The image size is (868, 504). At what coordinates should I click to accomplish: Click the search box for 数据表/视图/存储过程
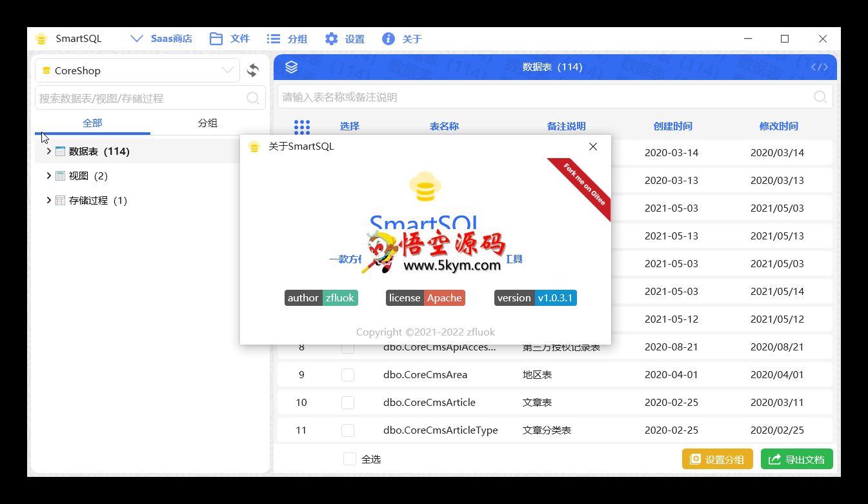[x=150, y=98]
